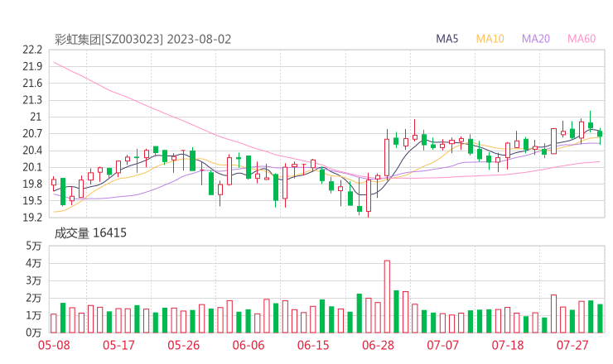This screenshot has height=364, width=613.
Task: Click the MA20 legend label
Action: (536, 39)
